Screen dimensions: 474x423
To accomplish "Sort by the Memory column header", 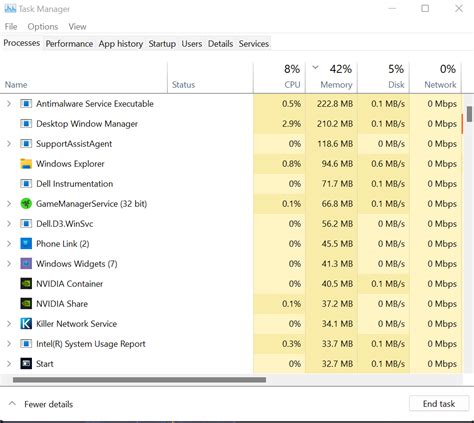I will point(331,77).
